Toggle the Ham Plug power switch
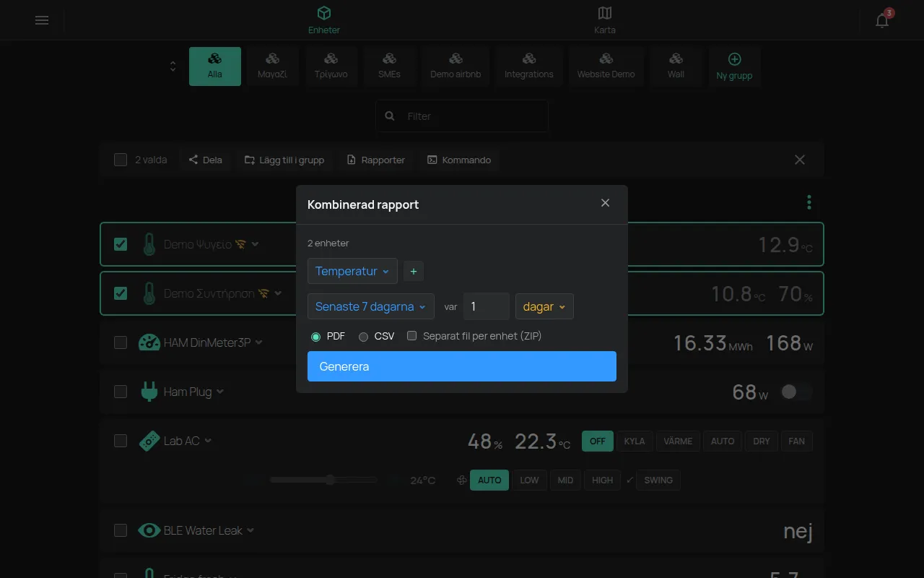Image resolution: width=924 pixels, height=578 pixels. [x=796, y=392]
